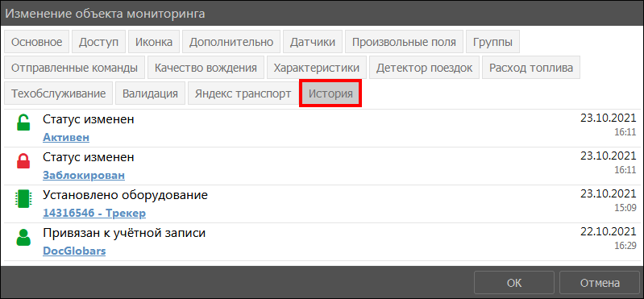Select the Качество вождения tab
Viewport: 644px width, 299px height.
(x=206, y=68)
